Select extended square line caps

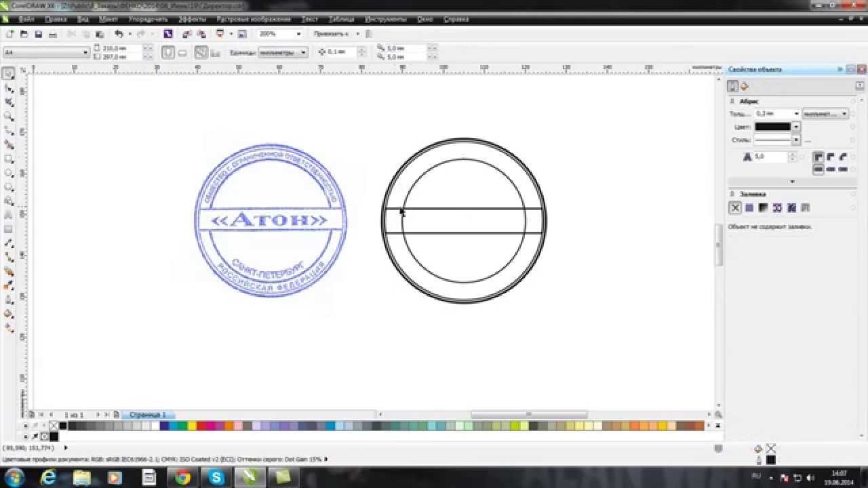tap(843, 169)
